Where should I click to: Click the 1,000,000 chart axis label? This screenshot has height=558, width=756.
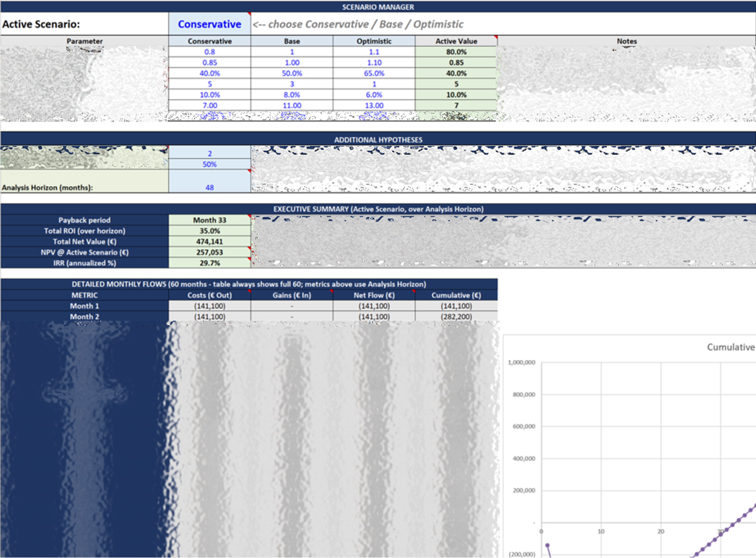522,362
